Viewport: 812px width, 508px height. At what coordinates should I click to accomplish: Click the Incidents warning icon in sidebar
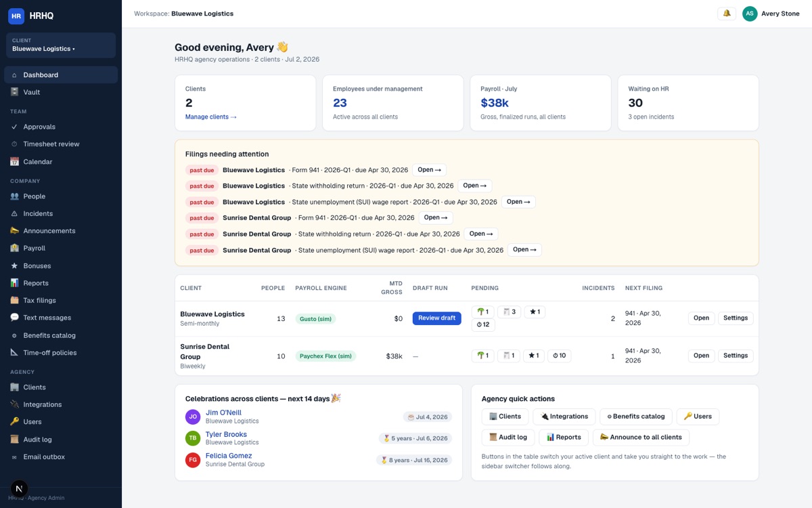14,213
